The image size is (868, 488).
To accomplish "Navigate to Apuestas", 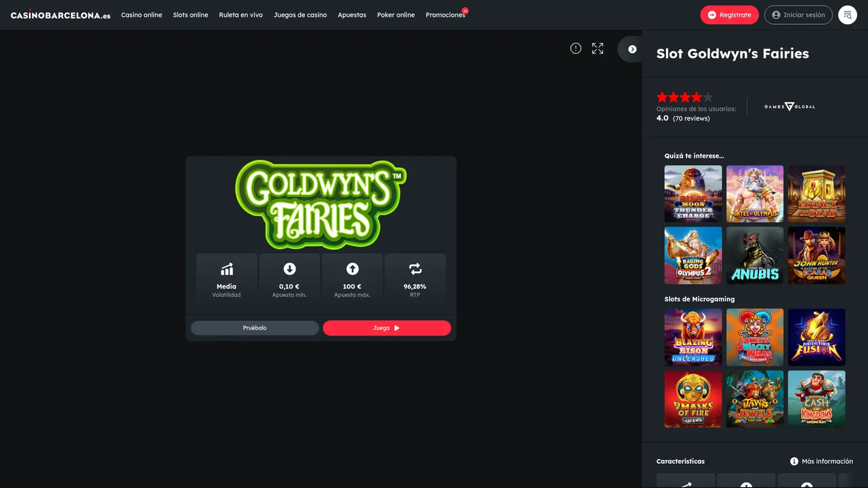I will click(352, 15).
